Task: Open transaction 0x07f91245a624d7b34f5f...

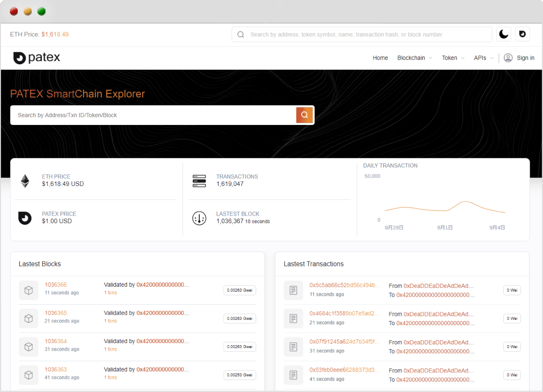Action: 345,341
